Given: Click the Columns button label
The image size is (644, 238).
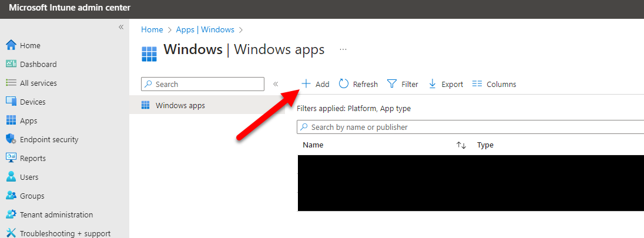Looking at the screenshot, I should [501, 84].
